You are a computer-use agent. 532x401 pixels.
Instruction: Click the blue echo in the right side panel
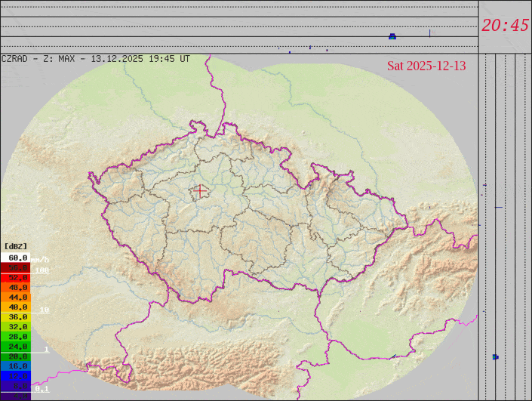(495, 356)
